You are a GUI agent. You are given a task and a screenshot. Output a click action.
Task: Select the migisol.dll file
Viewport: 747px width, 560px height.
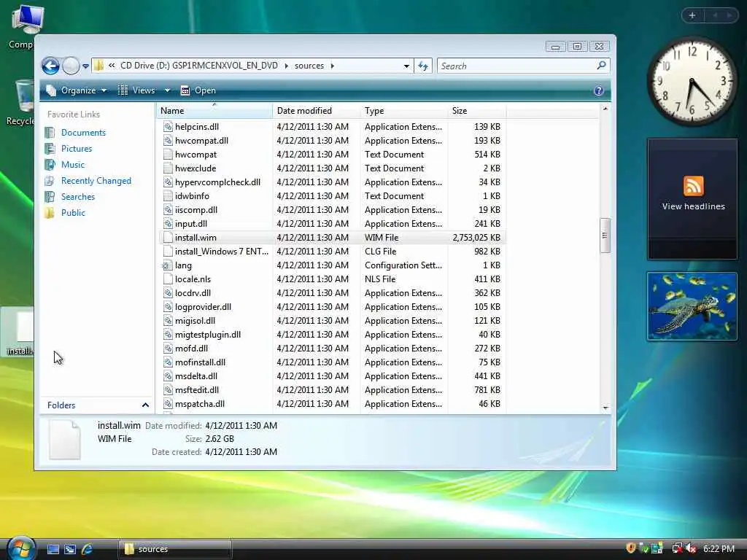(195, 321)
